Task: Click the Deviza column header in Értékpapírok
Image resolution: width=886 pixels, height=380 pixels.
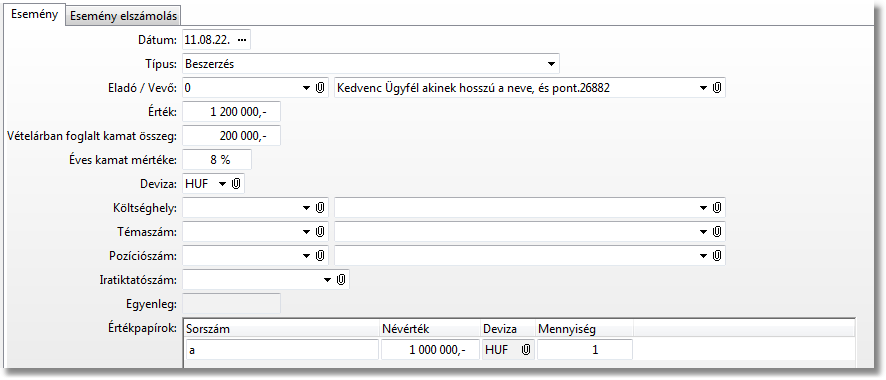Action: pyautogui.click(x=508, y=328)
